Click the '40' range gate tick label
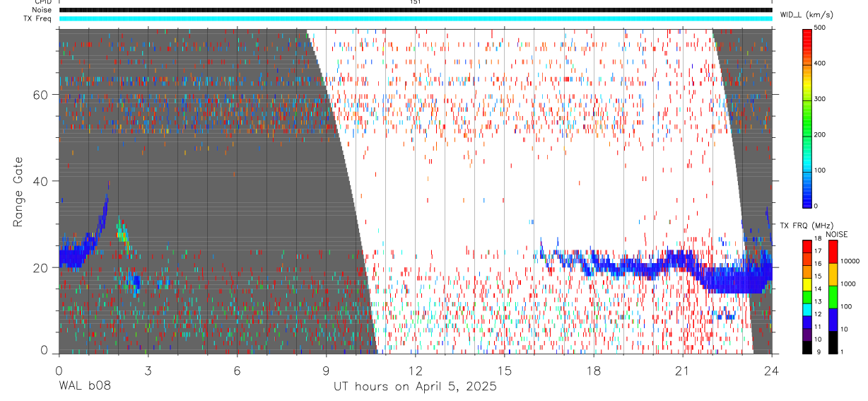868x401 pixels. [x=41, y=181]
